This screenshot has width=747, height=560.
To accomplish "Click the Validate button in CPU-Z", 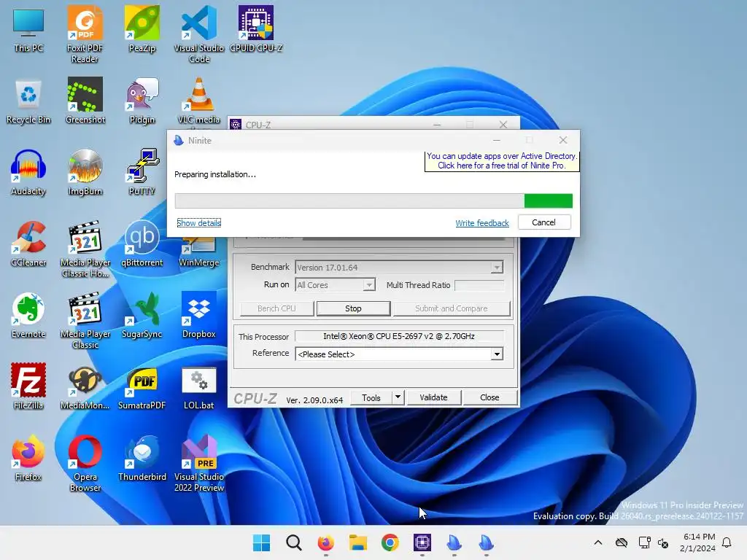I will [x=433, y=397].
